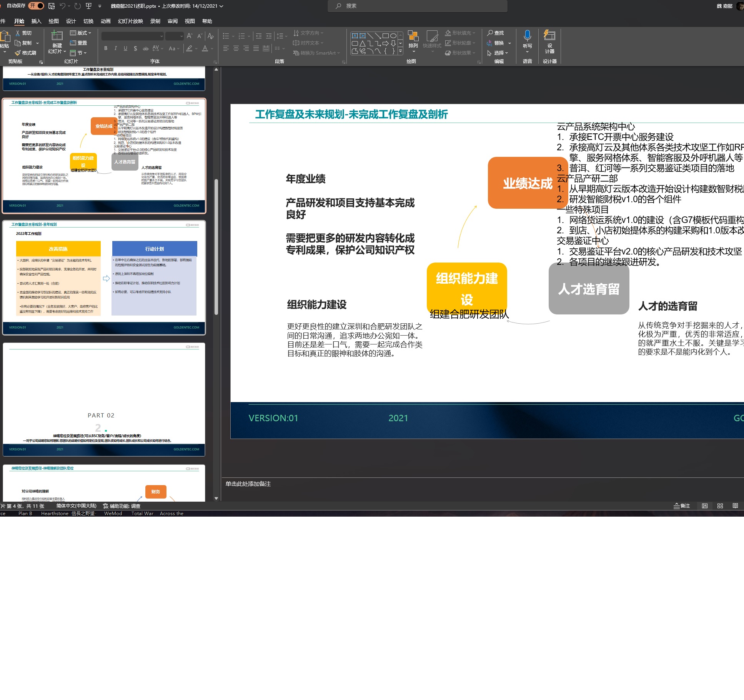
Task: Undo the last action
Action: pyautogui.click(x=62, y=6)
